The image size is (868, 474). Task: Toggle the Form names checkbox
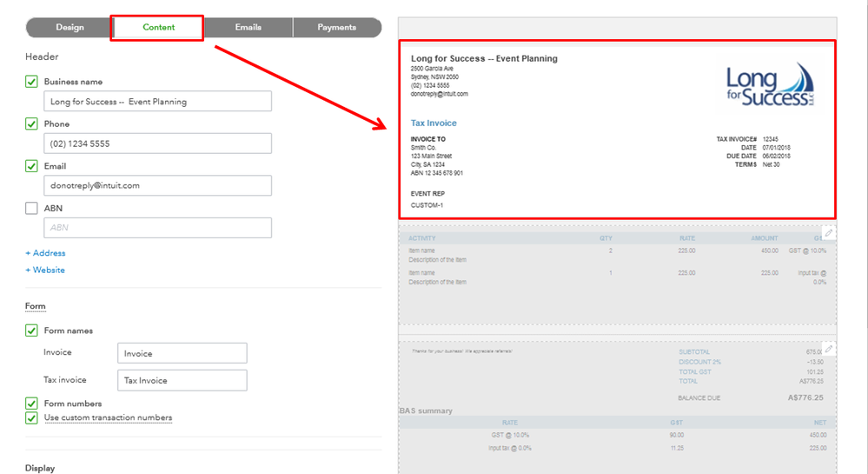click(x=31, y=330)
